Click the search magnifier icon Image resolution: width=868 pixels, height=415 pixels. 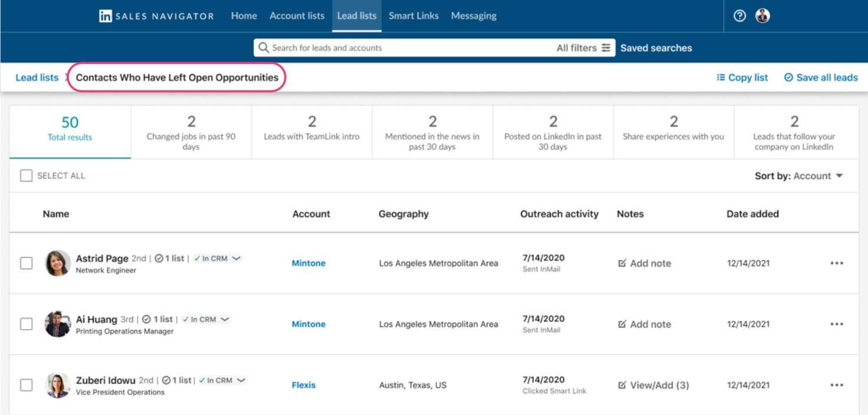(263, 48)
